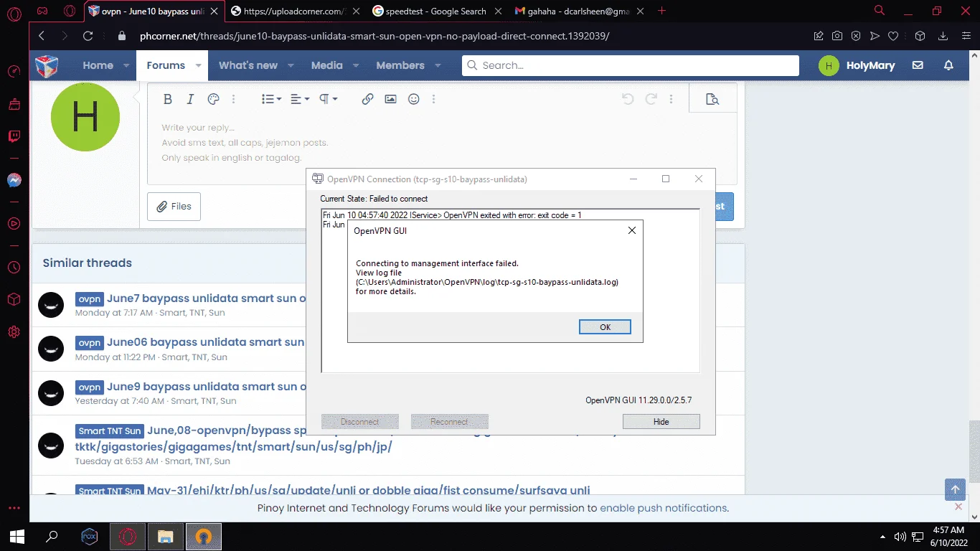The width and height of the screenshot is (980, 551).
Task: Toggle bold formatting in reply editor
Action: click(x=167, y=99)
